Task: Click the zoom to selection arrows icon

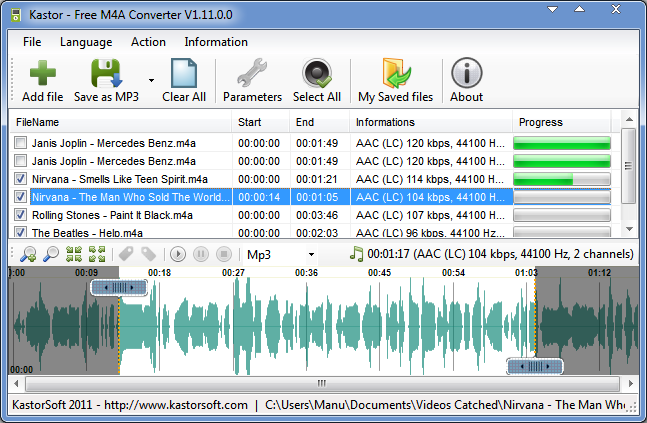Action: click(x=74, y=254)
